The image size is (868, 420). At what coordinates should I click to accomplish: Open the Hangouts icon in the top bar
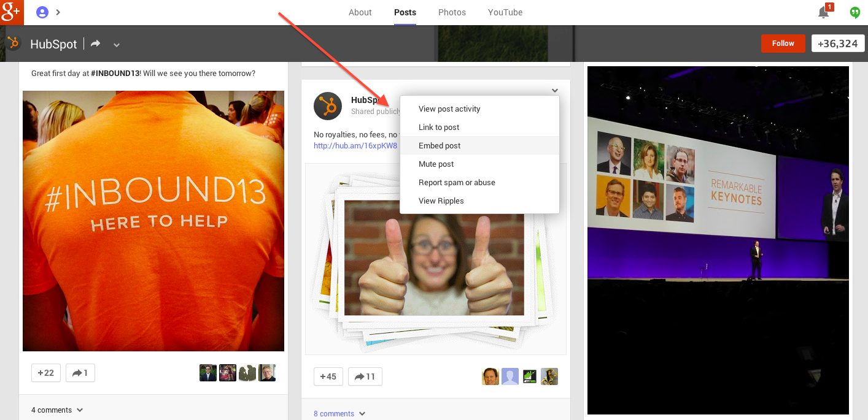click(x=854, y=12)
